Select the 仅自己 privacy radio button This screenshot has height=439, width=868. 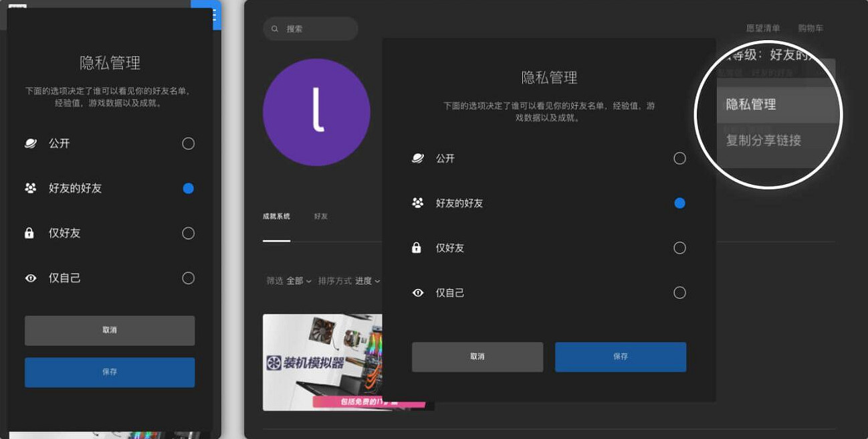pyautogui.click(x=680, y=292)
